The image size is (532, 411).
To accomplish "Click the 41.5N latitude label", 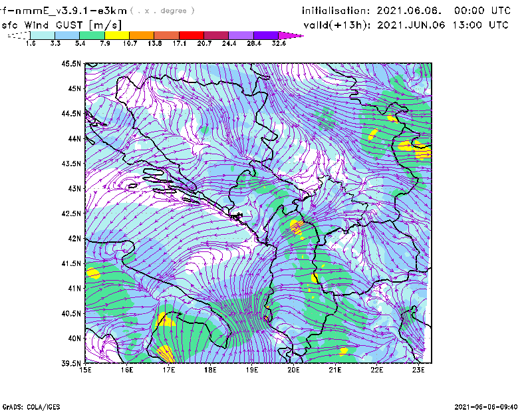I will pyautogui.click(x=71, y=263).
